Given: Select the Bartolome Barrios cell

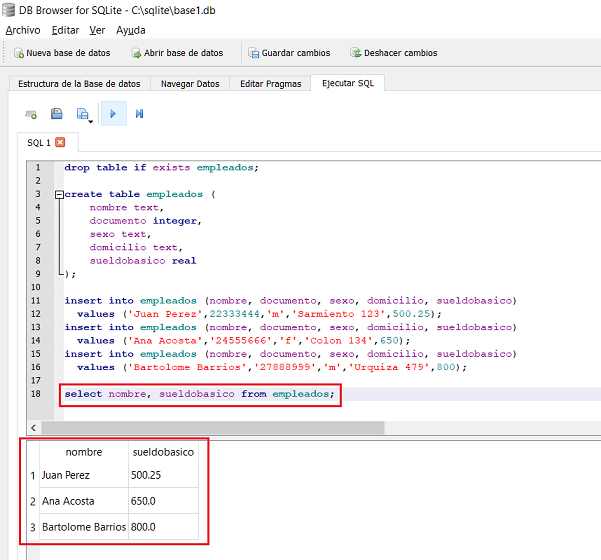Looking at the screenshot, I should (84, 527).
